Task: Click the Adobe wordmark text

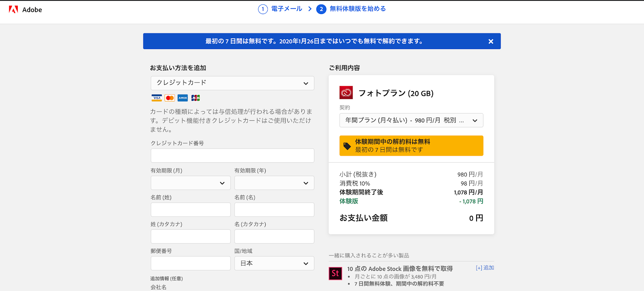Action: point(32,10)
